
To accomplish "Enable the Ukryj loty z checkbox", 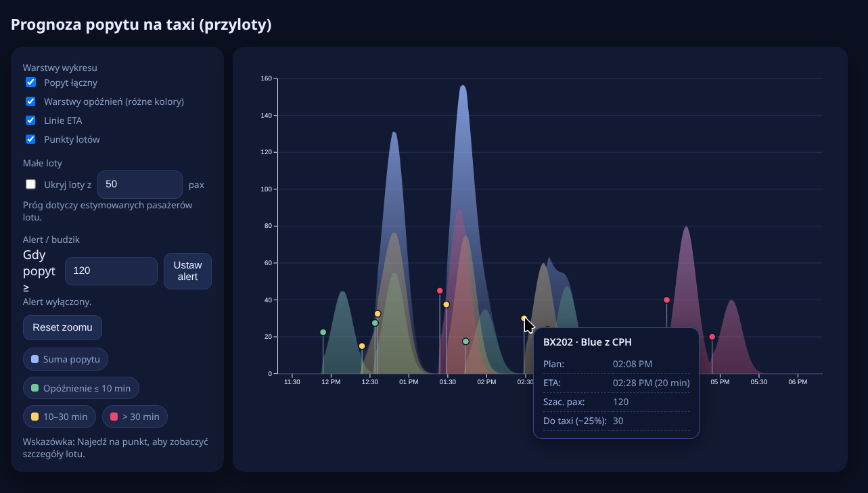I will [x=30, y=185].
